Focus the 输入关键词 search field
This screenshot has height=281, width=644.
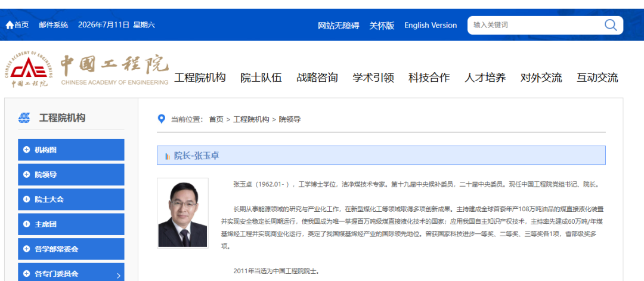coord(536,25)
